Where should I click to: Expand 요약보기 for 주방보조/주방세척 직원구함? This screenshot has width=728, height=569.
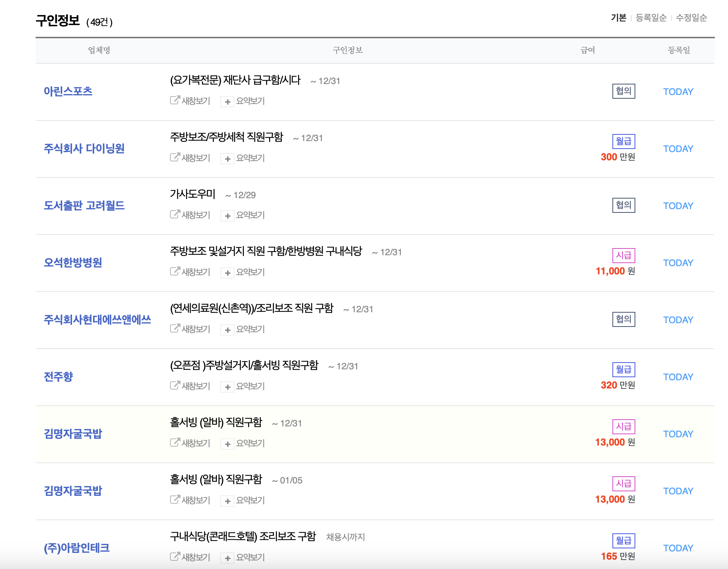[243, 158]
